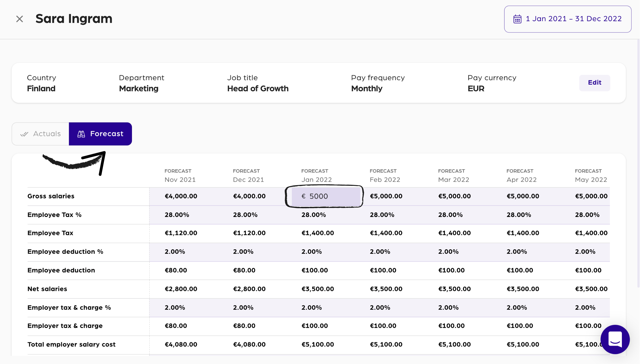This screenshot has height=364, width=640.
Task: Open the chat support widget
Action: pos(615,339)
